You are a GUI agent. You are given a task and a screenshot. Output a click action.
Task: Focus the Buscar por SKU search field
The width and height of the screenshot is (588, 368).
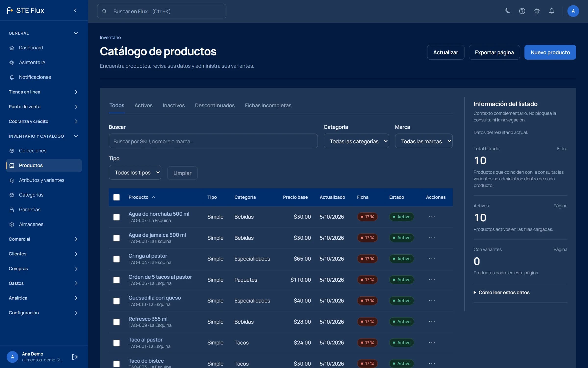pos(213,141)
